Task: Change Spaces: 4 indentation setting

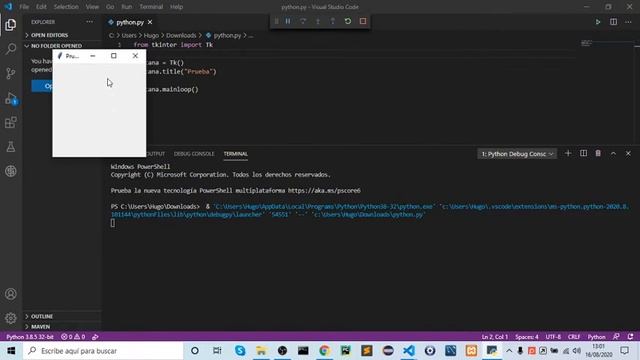Action: [x=527, y=337]
